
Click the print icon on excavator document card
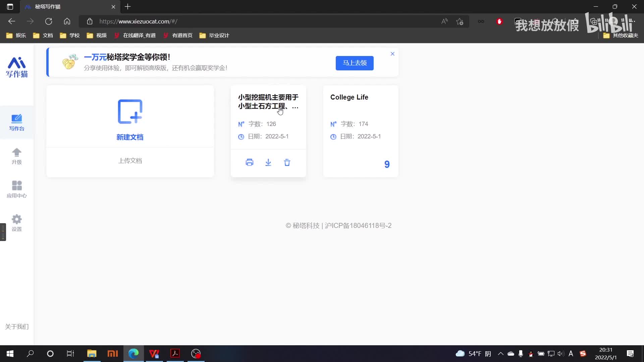click(249, 163)
